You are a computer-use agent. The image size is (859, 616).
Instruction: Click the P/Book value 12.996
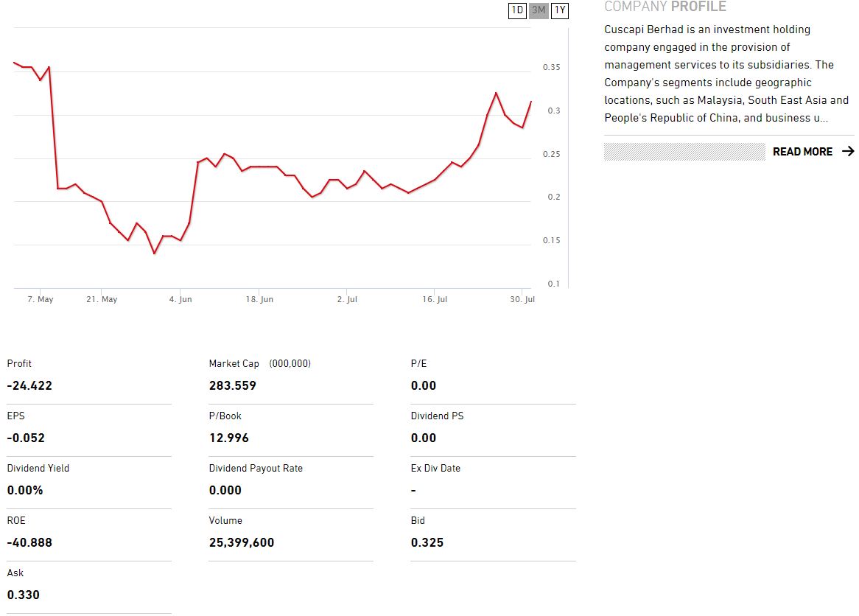click(229, 438)
